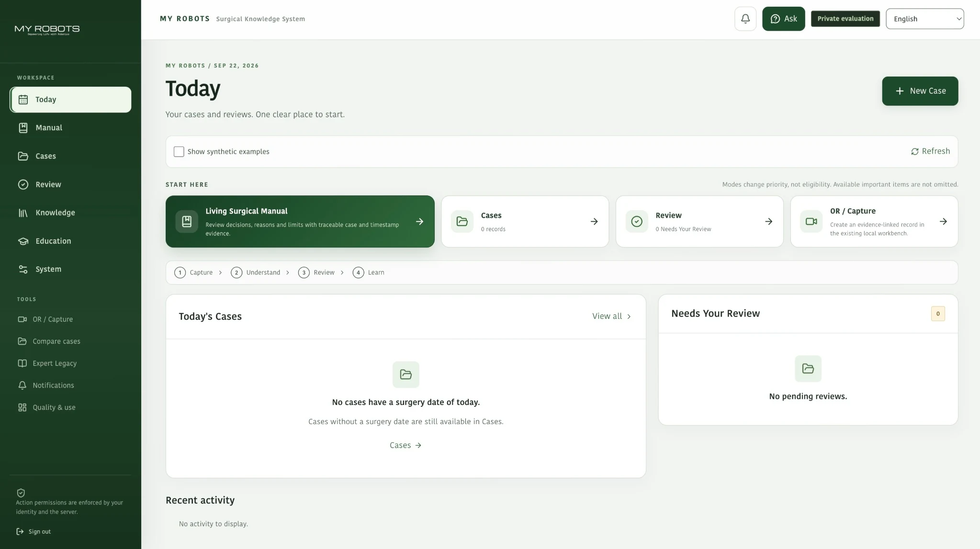This screenshot has width=980, height=549.
Task: Click the Education graduation cap icon
Action: coord(23,241)
